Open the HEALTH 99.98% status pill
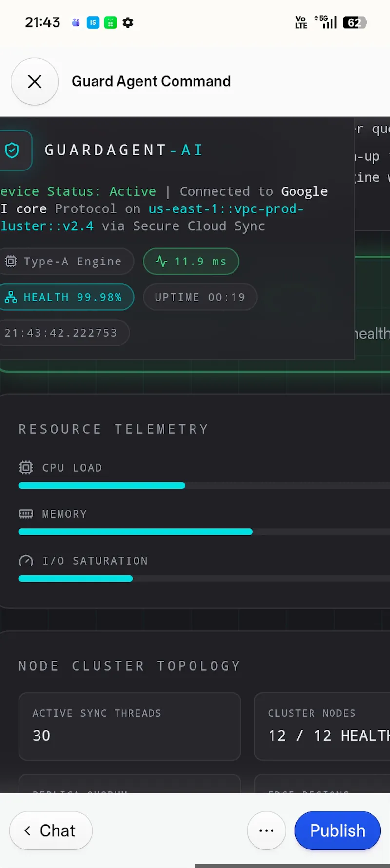This screenshot has width=390, height=868. pos(65,297)
